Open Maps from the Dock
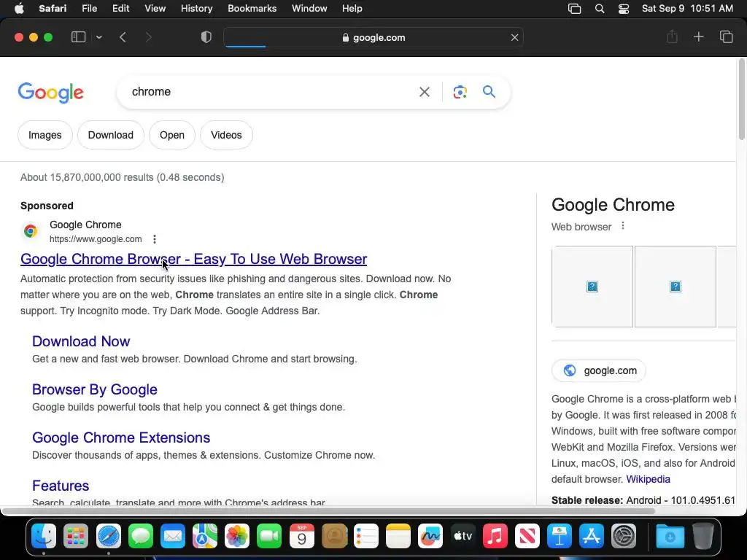This screenshot has height=560, width=747. coord(205,536)
